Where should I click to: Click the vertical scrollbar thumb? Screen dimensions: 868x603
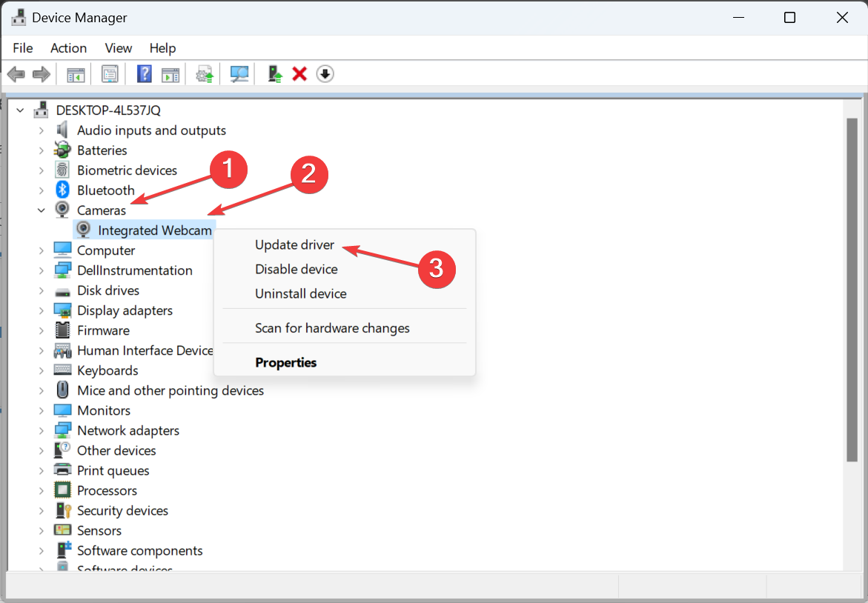coord(852,290)
